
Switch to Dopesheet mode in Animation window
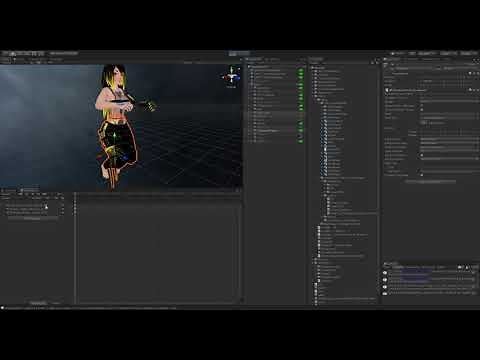point(38,303)
